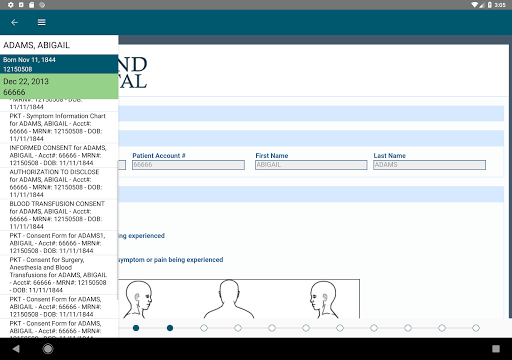This screenshot has width=512, height=360.
Task: Jump to last page indicator dot
Action: (x=476, y=328)
